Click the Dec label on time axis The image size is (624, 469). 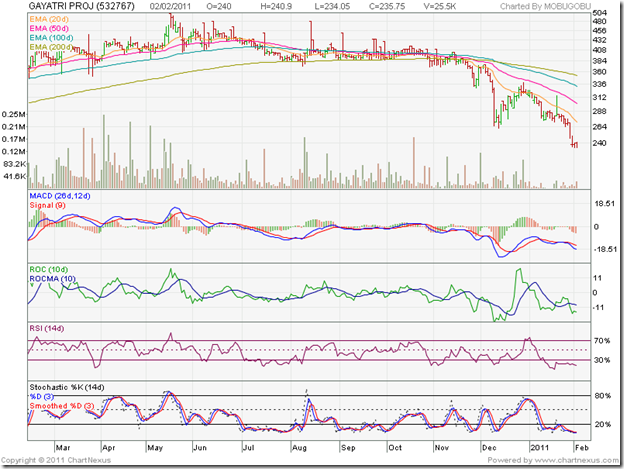489,448
